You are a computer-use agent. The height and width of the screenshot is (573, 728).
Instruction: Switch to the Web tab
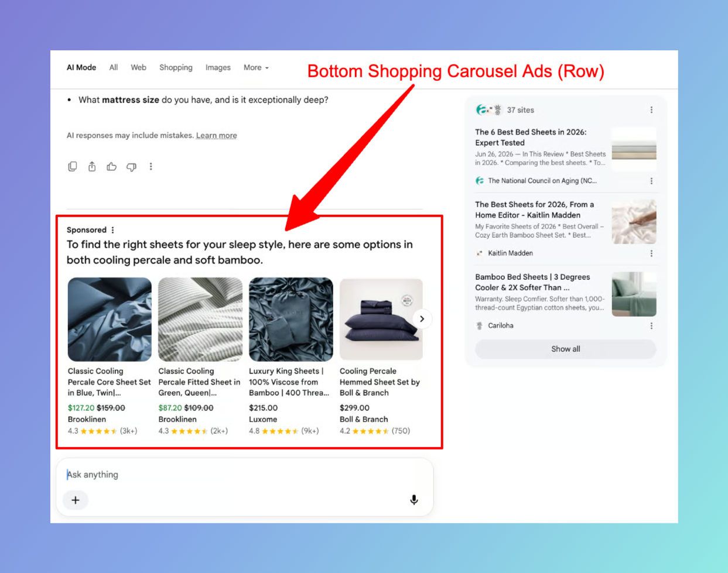coord(139,68)
